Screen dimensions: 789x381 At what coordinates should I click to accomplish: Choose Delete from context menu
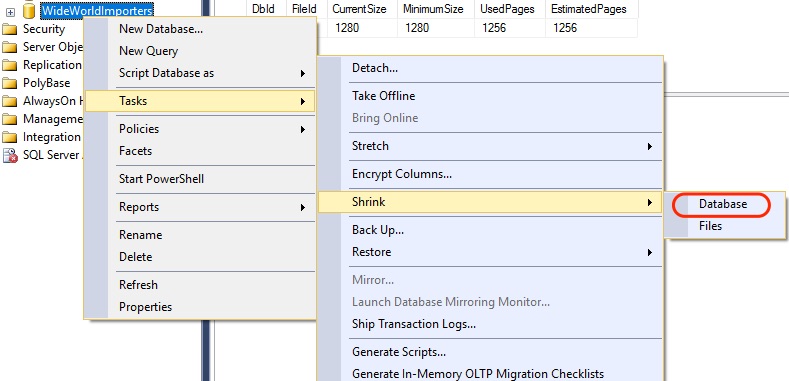tap(135, 257)
